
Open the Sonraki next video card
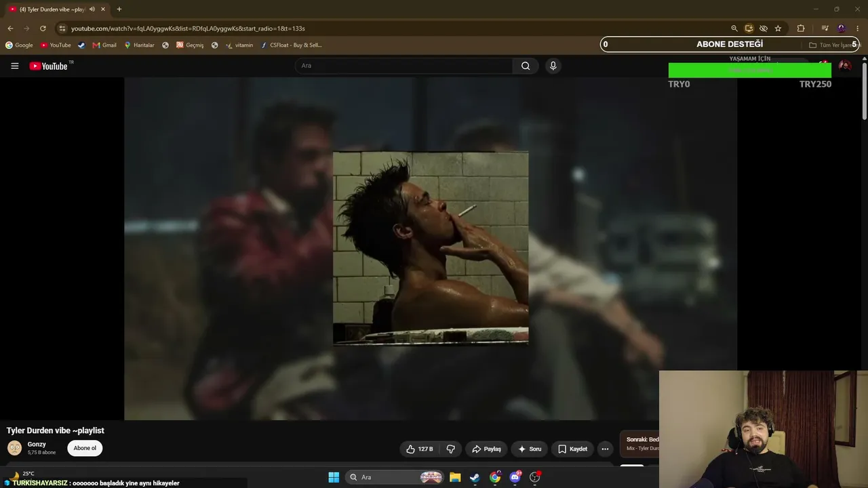(x=639, y=444)
